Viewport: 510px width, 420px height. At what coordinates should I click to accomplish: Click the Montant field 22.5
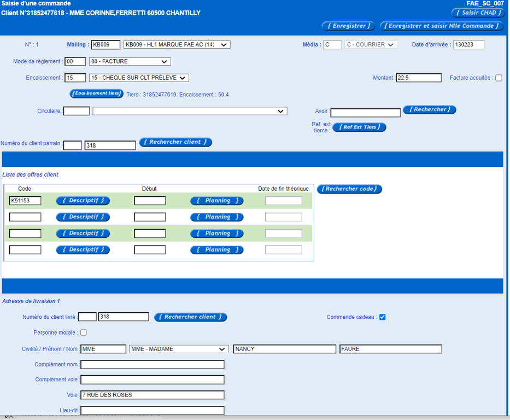419,78
